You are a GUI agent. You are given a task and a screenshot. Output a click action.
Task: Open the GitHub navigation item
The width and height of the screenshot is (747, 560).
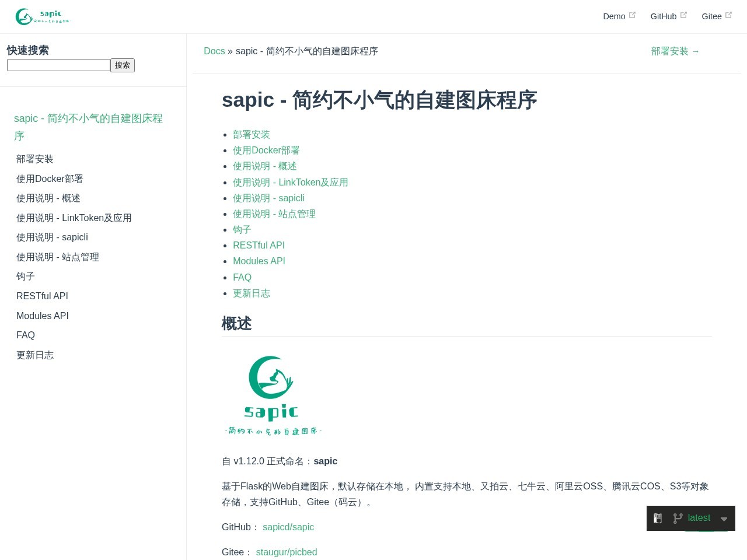[x=664, y=16]
